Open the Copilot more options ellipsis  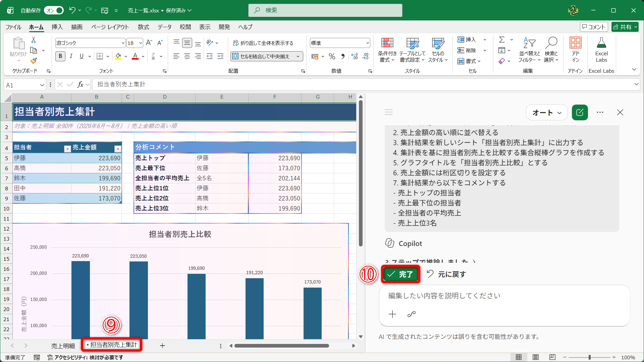coord(600,113)
